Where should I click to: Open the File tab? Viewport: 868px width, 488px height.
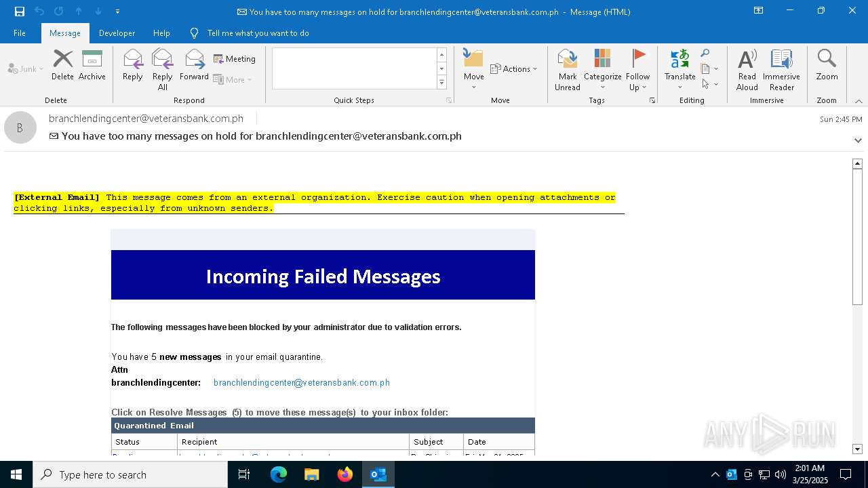click(x=20, y=33)
